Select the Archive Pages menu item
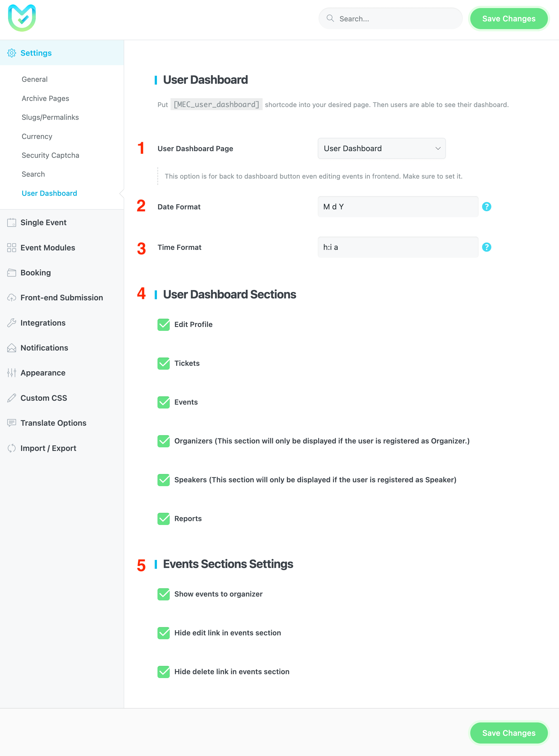The height and width of the screenshot is (756, 559). point(45,98)
